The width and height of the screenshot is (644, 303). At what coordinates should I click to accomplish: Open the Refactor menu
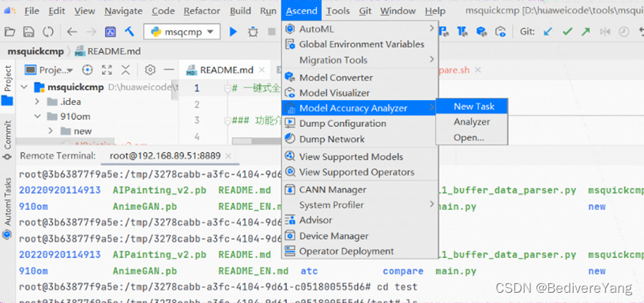(x=202, y=11)
